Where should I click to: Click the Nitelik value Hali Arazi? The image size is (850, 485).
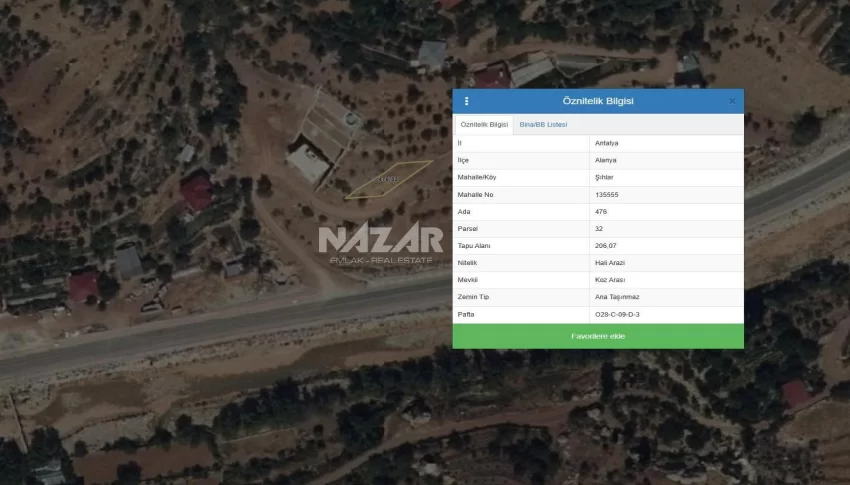609,262
